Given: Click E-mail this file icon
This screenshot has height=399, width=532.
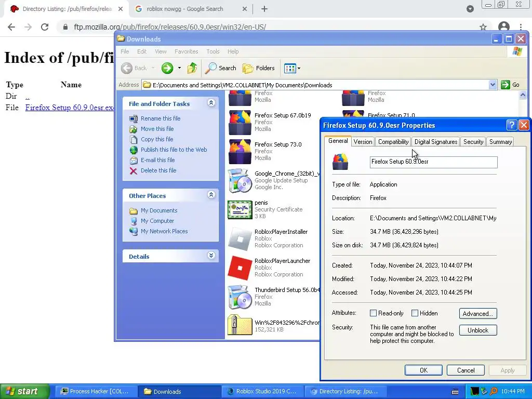Looking at the screenshot, I should coord(134,160).
